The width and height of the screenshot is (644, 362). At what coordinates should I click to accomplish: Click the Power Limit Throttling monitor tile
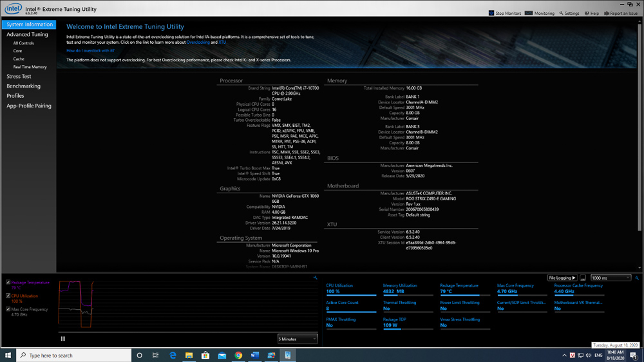[465, 306]
